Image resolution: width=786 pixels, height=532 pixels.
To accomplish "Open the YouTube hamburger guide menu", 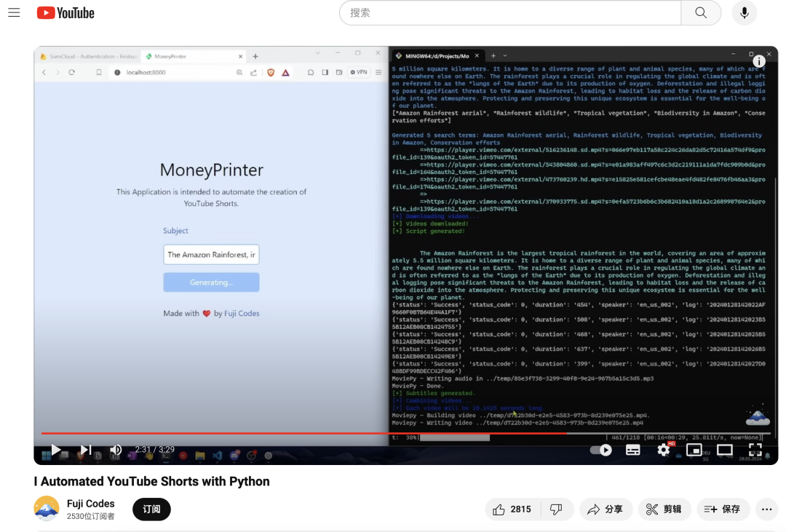I will pos(14,12).
